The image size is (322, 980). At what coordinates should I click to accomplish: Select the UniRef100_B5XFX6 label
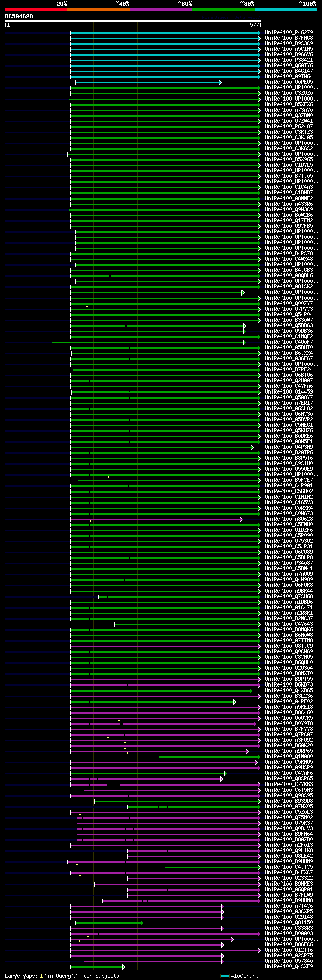click(x=289, y=104)
